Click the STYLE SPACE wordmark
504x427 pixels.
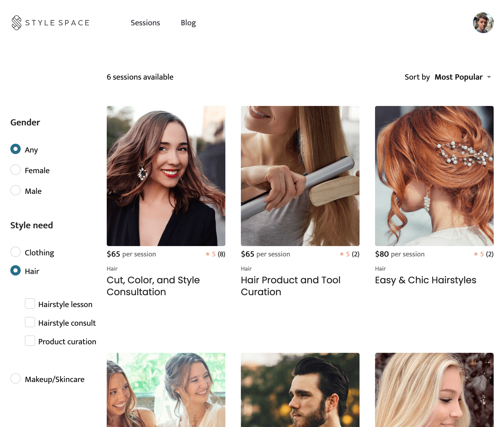tap(57, 23)
